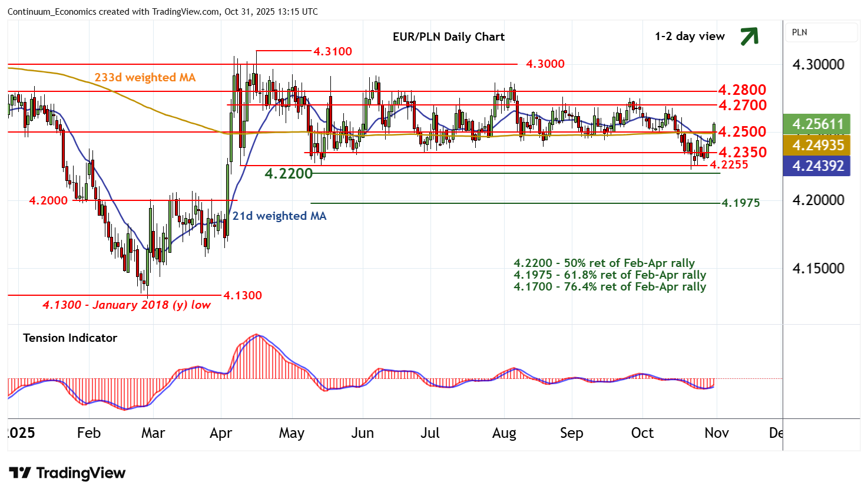Click the Aug label on time axis
Image resolution: width=868 pixels, height=495 pixels.
pyautogui.click(x=504, y=433)
